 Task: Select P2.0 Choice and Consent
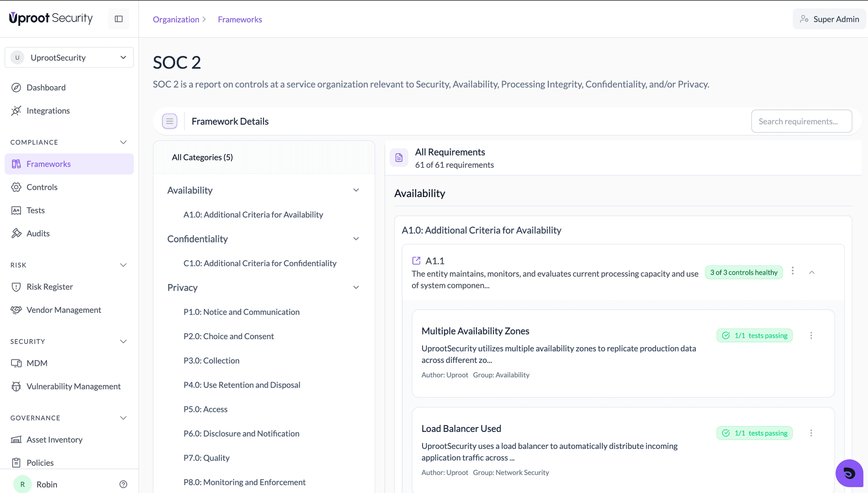tap(228, 336)
